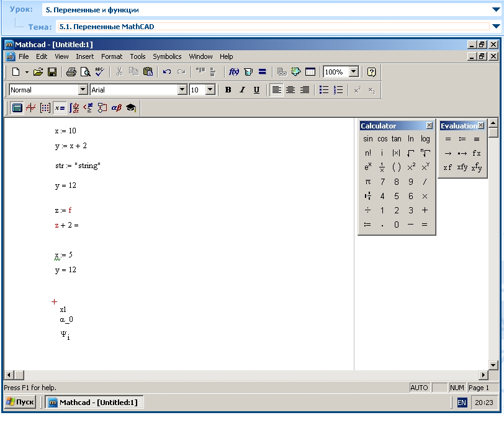Open the Calculus toolbar integral icon

74,108
